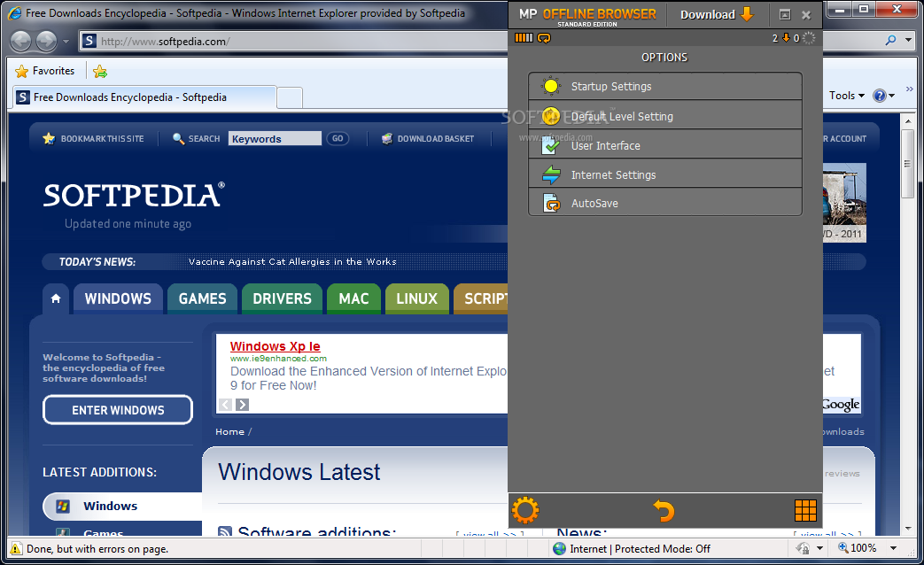Viewport: 924px width, 565px height.
Task: Click the photo thumbnail at right edge
Action: click(x=844, y=202)
